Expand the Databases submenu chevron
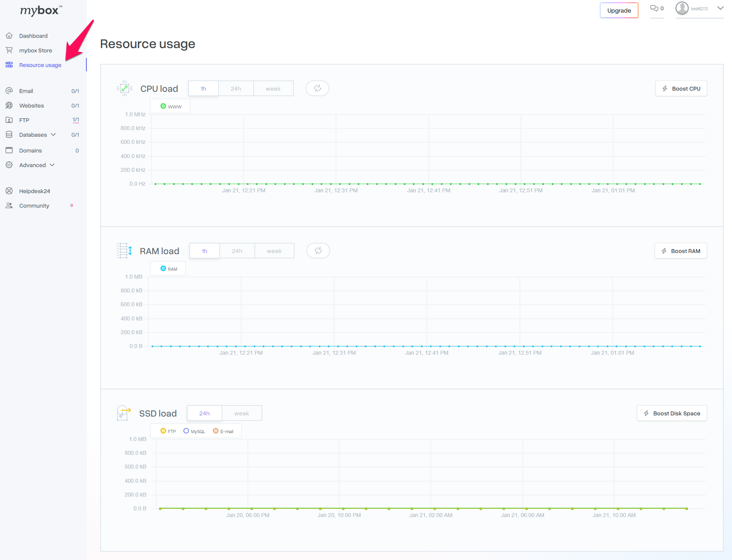 pos(53,135)
